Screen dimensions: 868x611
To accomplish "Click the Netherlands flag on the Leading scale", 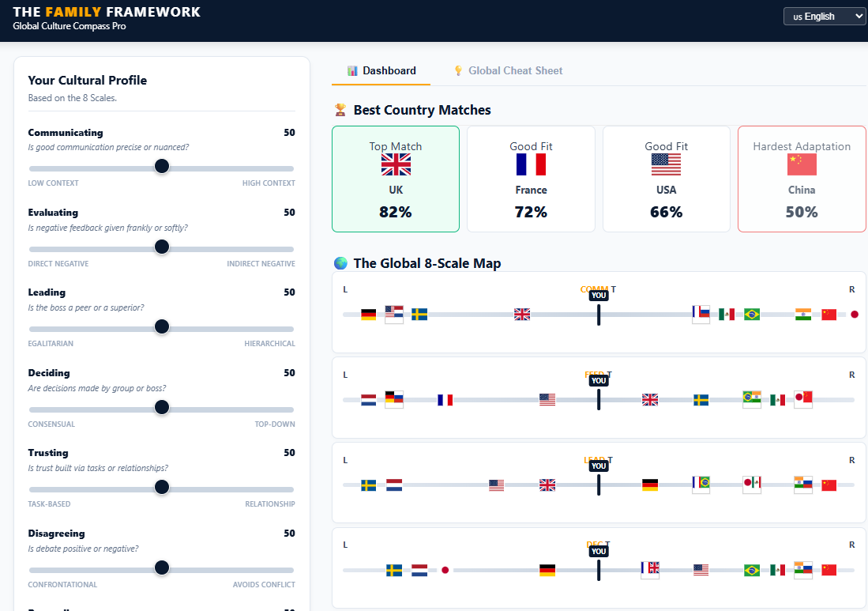I will (394, 484).
